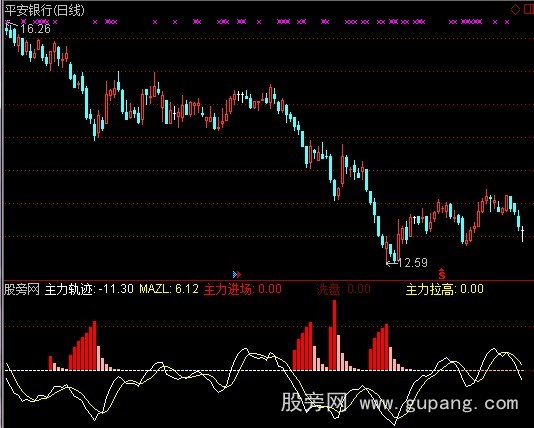Viewport: 534px width, 428px height.
Task: Click the red S signal marker
Action: tap(442, 273)
